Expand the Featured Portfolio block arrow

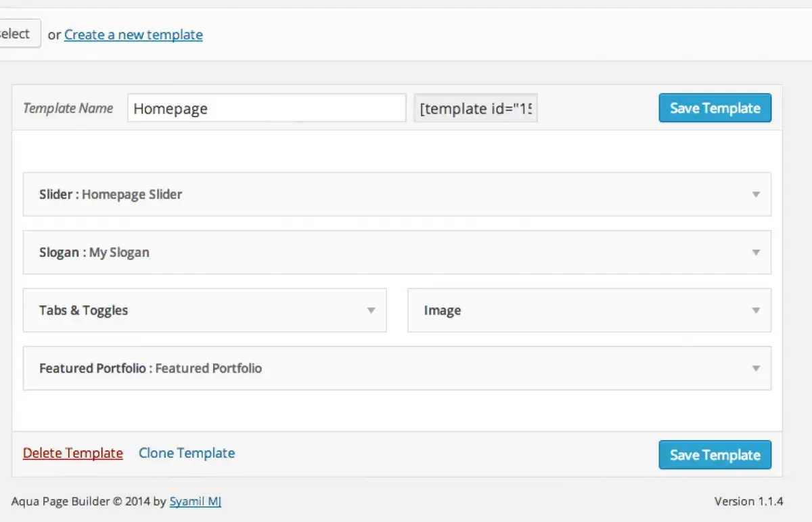756,369
